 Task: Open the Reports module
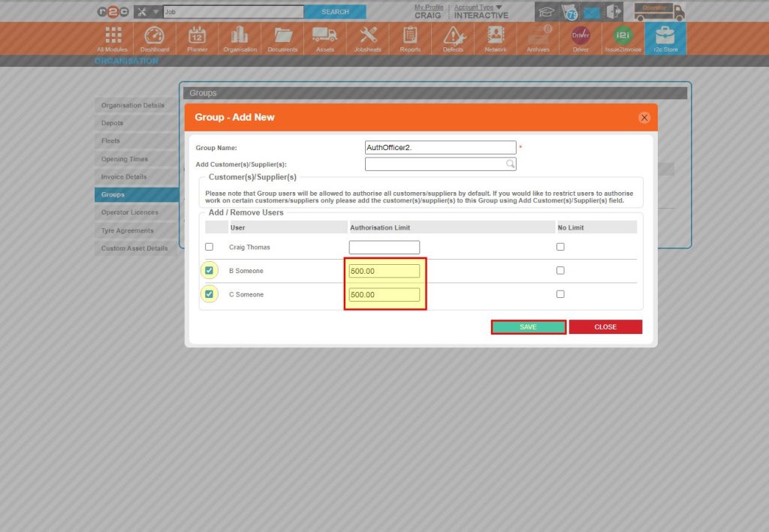pos(409,38)
